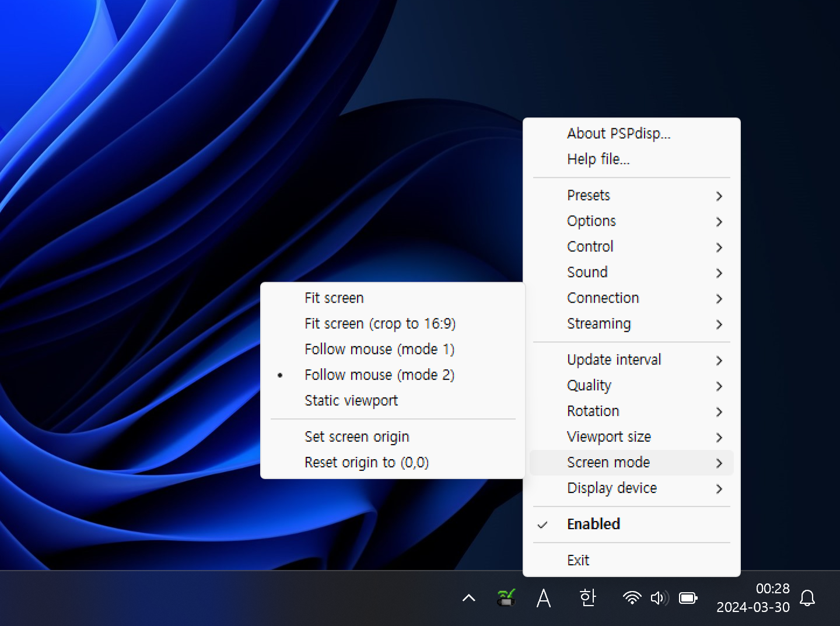Click Set screen origin

[393, 437]
